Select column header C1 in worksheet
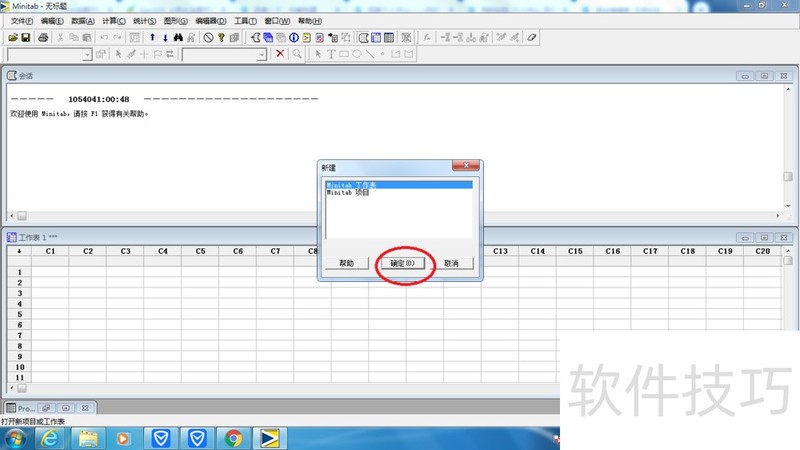Screen dimensions: 800x450 pyautogui.click(x=50, y=251)
